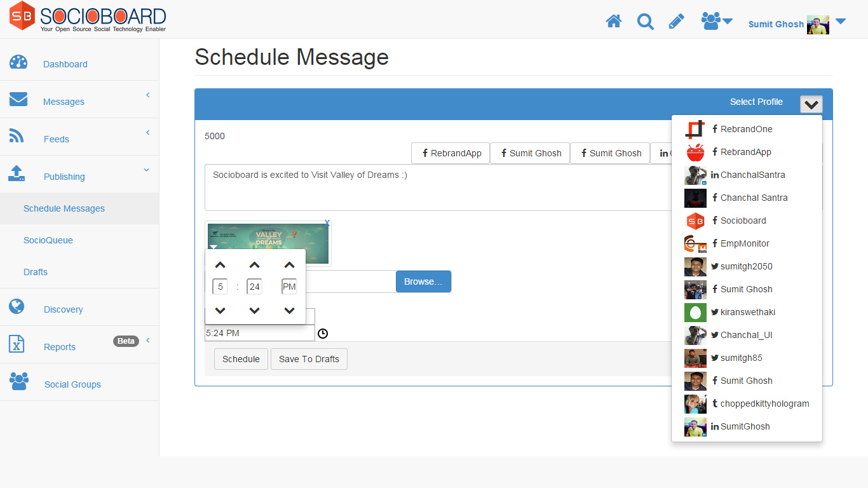Image resolution: width=868 pixels, height=488 pixels.
Task: Click EmpMonitor avatar icon in list
Action: (x=695, y=243)
